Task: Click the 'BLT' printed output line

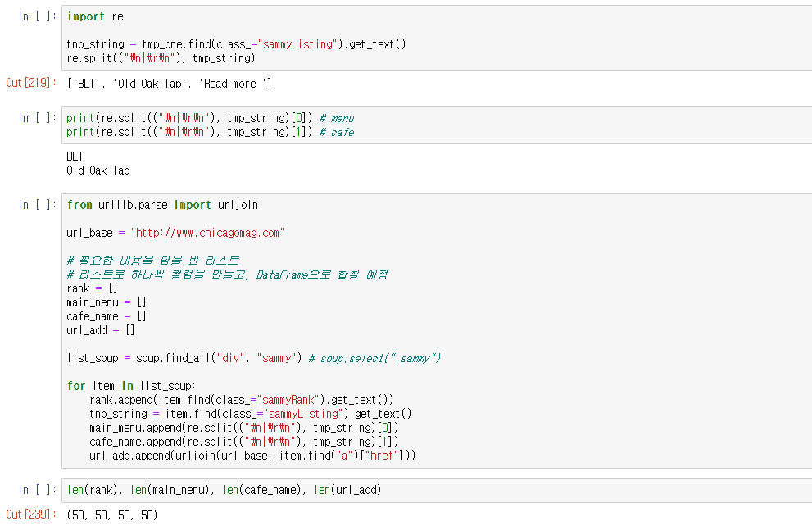Action: click(x=75, y=156)
